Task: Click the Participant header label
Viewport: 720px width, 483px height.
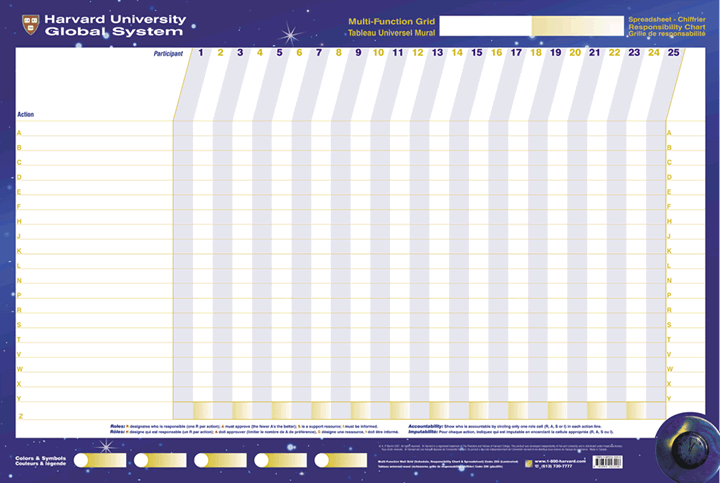Action: pyautogui.click(x=168, y=53)
